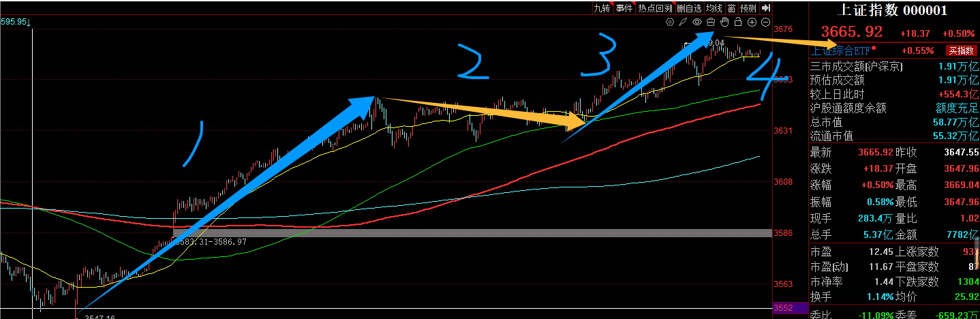
Task: Click the 上证指数 000001 title
Action: coord(891,10)
